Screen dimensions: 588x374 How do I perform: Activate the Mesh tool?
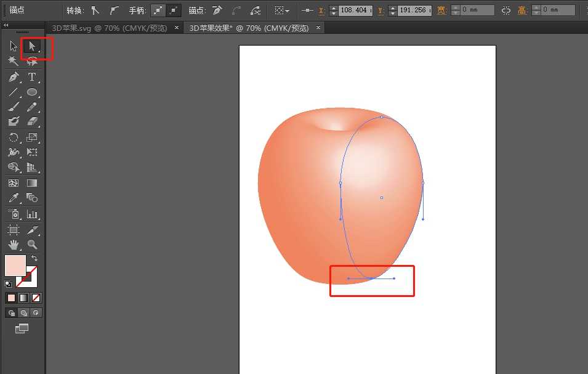[12, 182]
